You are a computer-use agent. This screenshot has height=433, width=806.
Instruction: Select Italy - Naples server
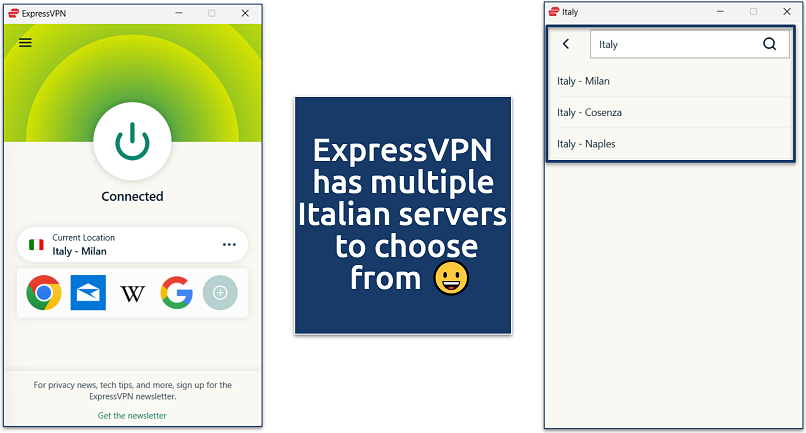[673, 144]
